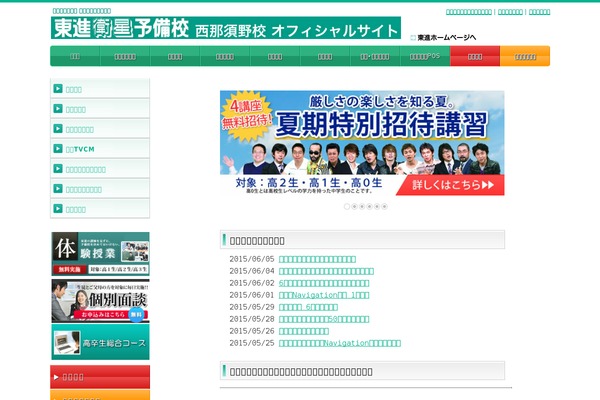Image resolution: width=600 pixels, height=400 pixels.
Task: Select the green nav tab just left of the POS tab
Action: 375,56
